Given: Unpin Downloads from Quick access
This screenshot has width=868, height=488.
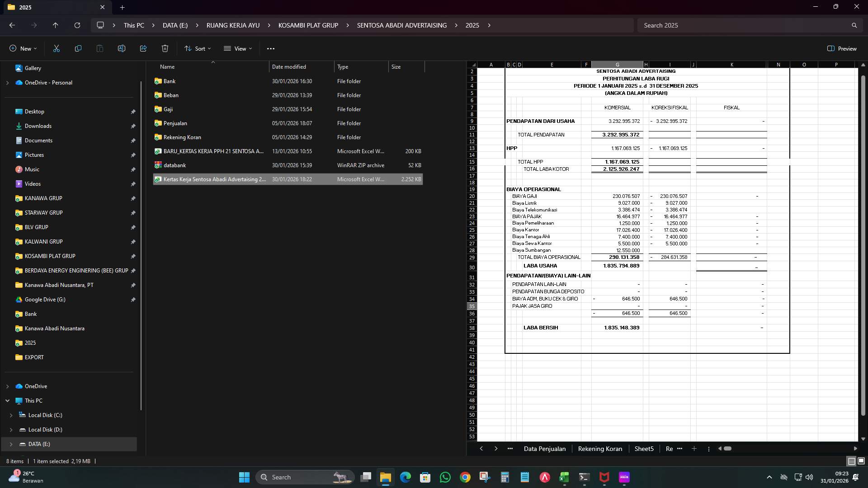Looking at the screenshot, I should (133, 126).
